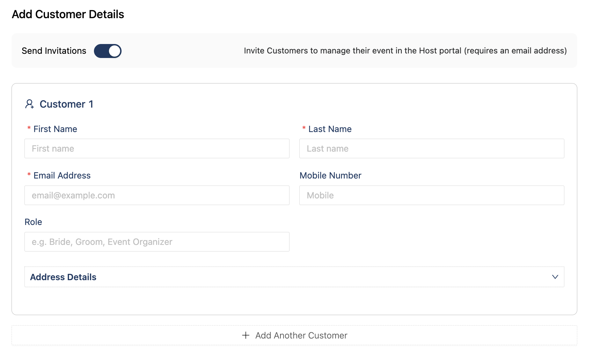593x364 pixels.
Task: Click the Mobile Number field label
Action: point(330,175)
